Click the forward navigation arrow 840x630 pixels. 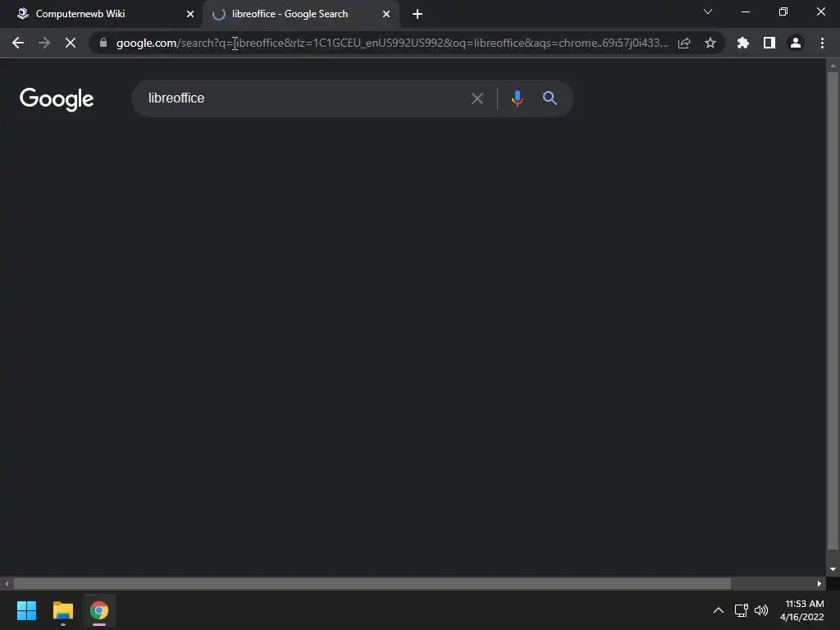pos(44,43)
